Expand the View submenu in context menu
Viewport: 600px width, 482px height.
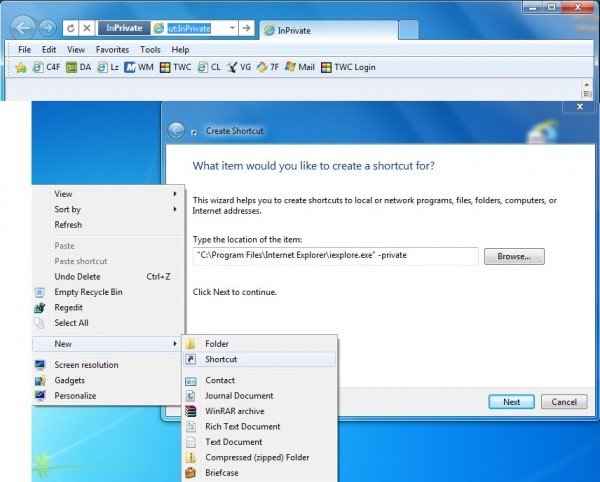109,194
